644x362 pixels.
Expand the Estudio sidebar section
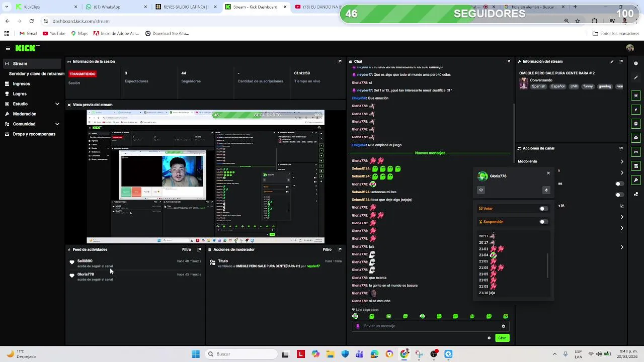coord(57,104)
